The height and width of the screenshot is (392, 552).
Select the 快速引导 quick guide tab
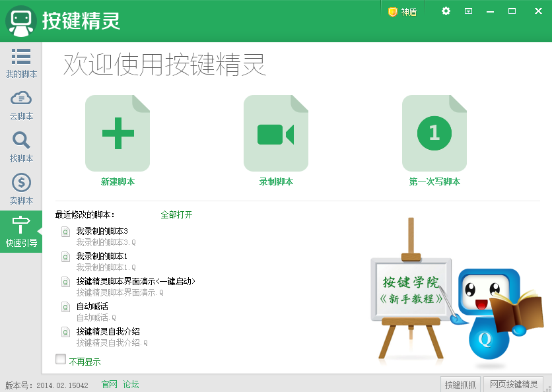[x=21, y=232]
